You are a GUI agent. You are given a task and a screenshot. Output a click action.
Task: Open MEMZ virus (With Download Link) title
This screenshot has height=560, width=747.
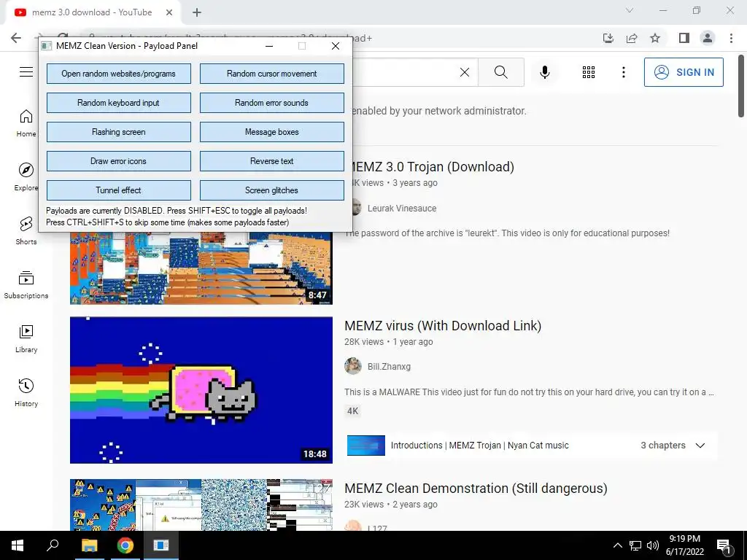click(443, 326)
